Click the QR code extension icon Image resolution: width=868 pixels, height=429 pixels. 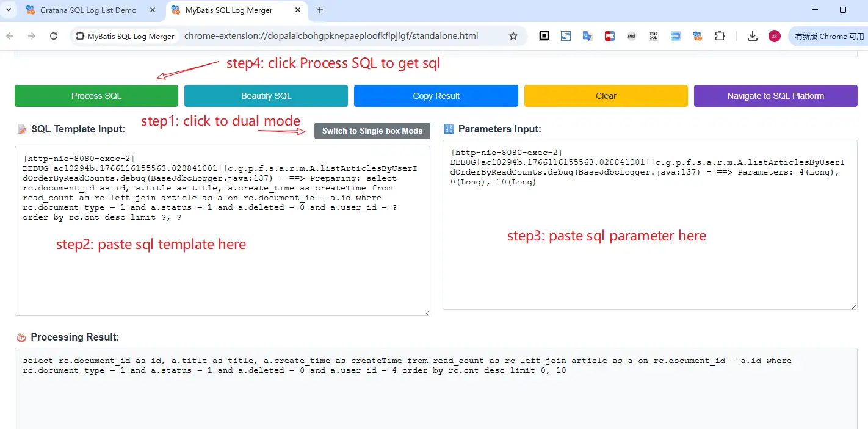[654, 36]
